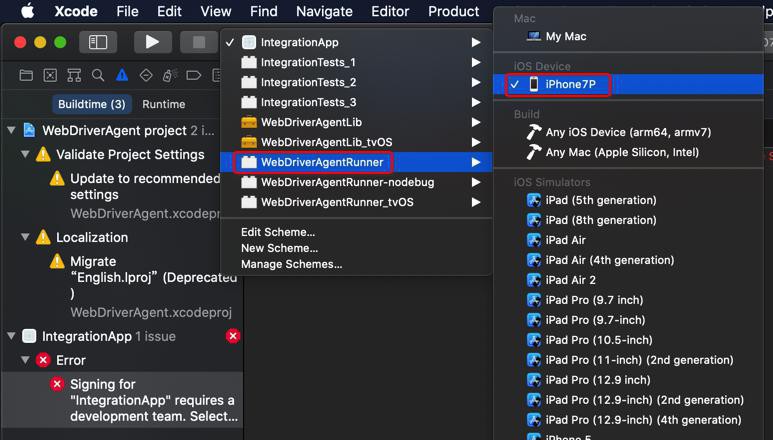Screen dimensions: 773x440
Task: Select Any iOS Device (arm64, armv7)
Action: pos(629,132)
